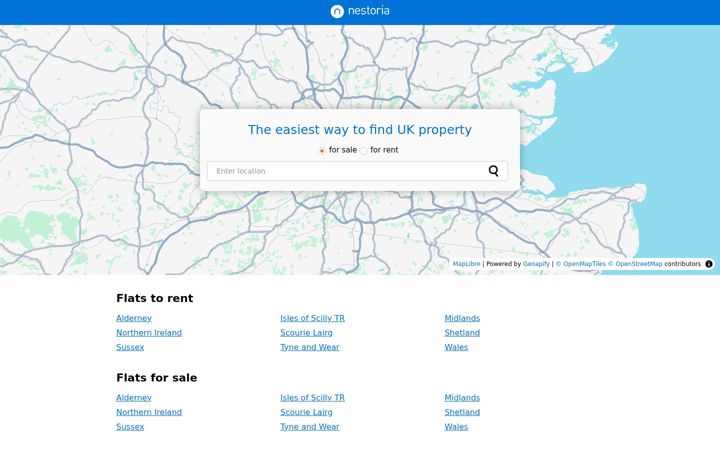
Task: Open Midlands under Flats to rent
Action: coord(462,318)
